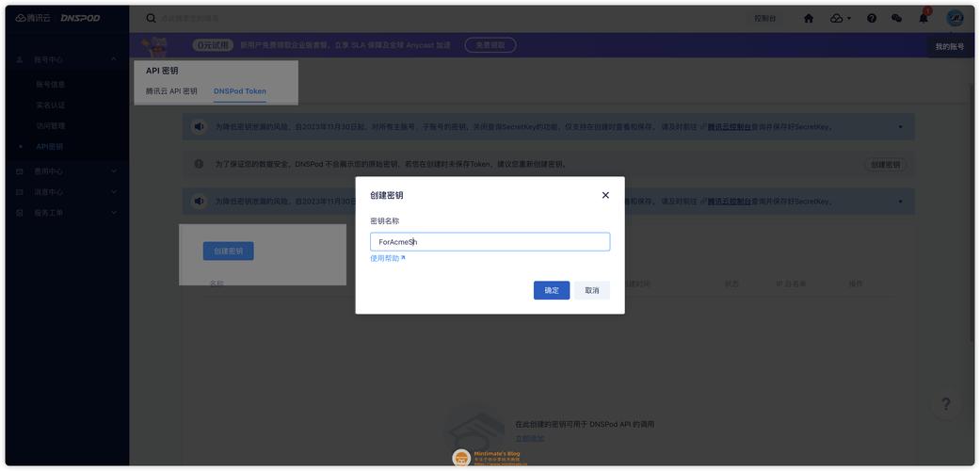Click the 费用中心 sidebar icon
The height and width of the screenshot is (471, 980).
click(x=20, y=171)
